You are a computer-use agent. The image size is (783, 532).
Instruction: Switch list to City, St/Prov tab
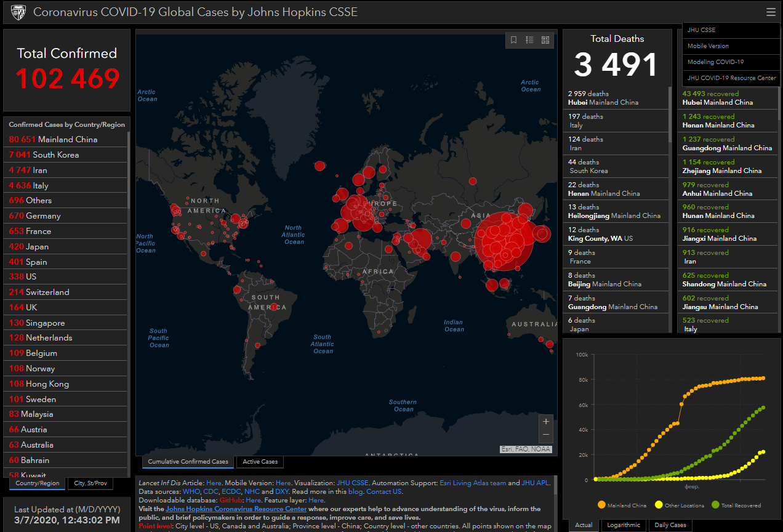[x=90, y=483]
